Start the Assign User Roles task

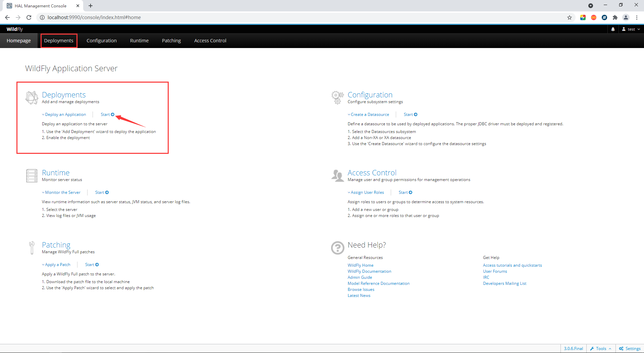[406, 192]
